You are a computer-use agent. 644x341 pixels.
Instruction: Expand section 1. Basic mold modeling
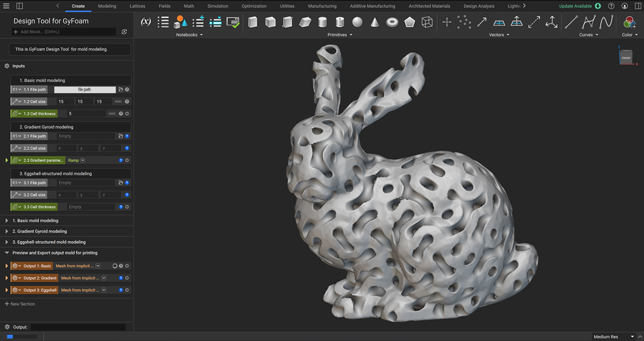click(7, 221)
